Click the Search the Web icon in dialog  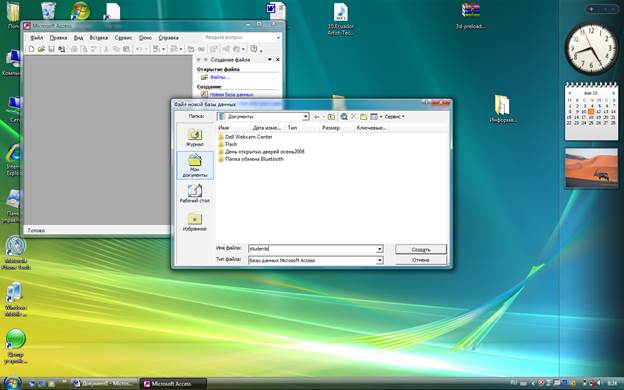click(344, 117)
